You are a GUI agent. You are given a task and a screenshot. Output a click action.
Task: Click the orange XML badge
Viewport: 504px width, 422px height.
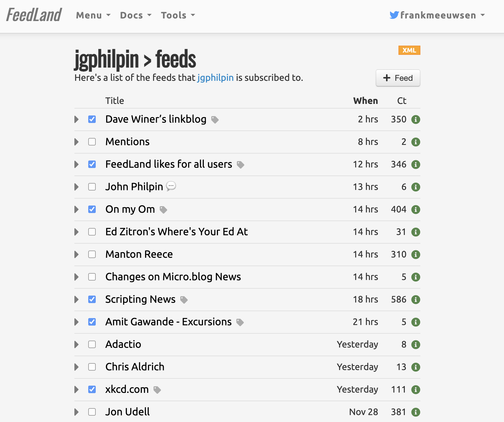(x=409, y=50)
